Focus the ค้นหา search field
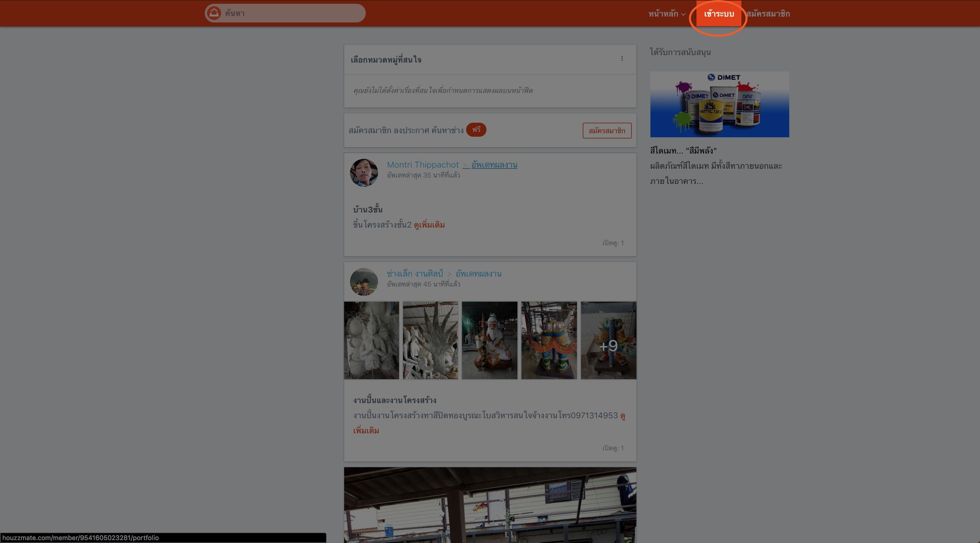The width and height of the screenshot is (980, 543). pos(289,13)
